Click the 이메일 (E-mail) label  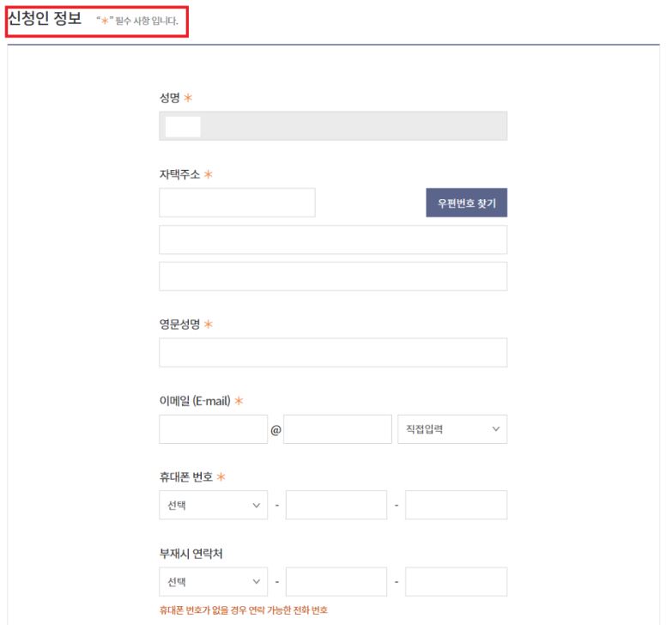tap(195, 401)
